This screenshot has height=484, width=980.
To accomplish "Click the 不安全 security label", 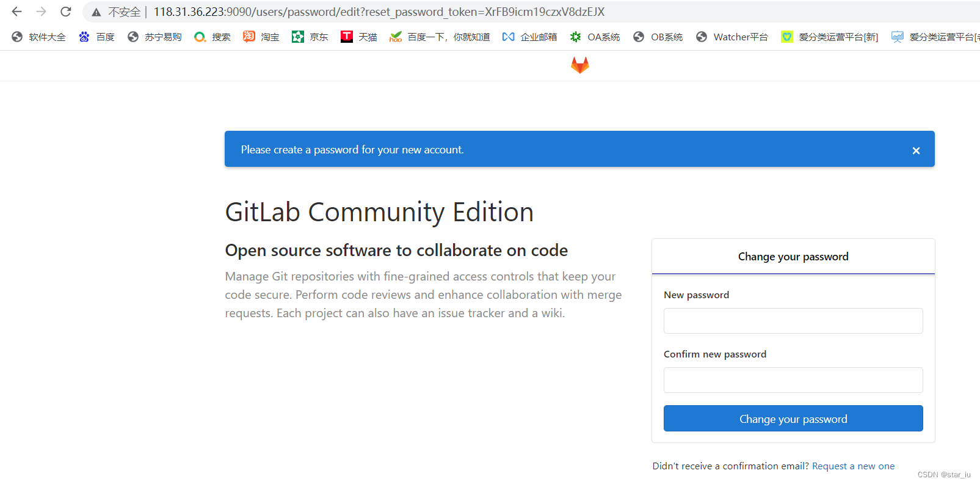I will click(125, 12).
